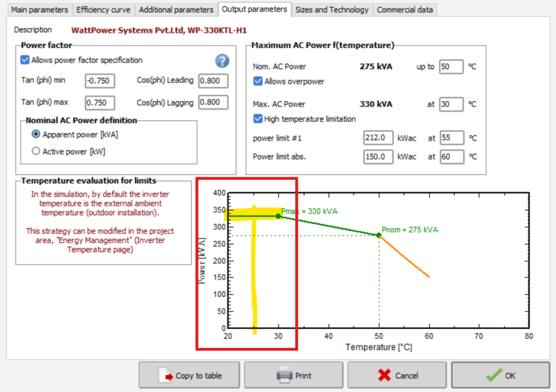Click the Tan (phi) min input field
This screenshot has width=556, height=392.
tap(100, 81)
